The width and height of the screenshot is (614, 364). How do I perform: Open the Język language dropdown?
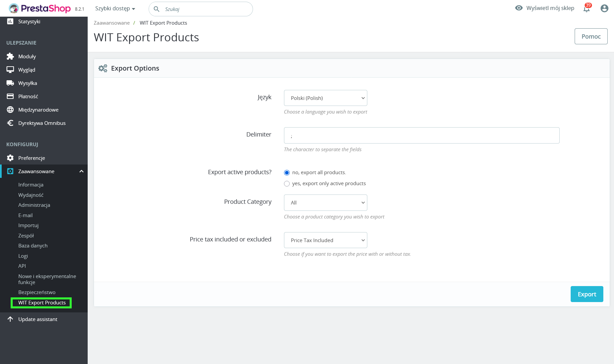325,98
